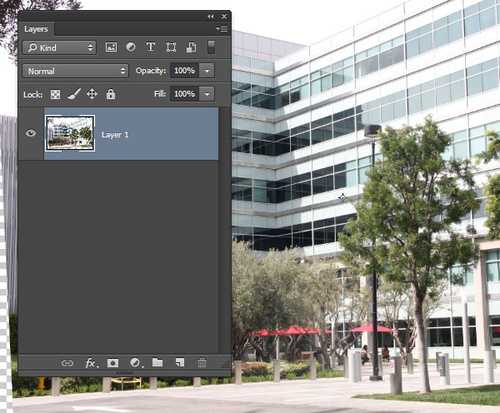Add a layer style with fx icon
This screenshot has width=500, height=413.
tap(91, 363)
